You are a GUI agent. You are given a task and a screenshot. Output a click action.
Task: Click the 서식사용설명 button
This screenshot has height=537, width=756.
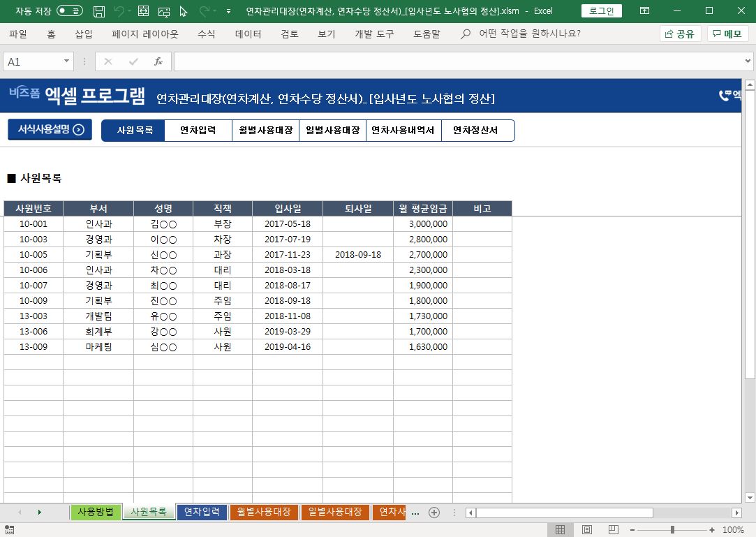[50, 129]
